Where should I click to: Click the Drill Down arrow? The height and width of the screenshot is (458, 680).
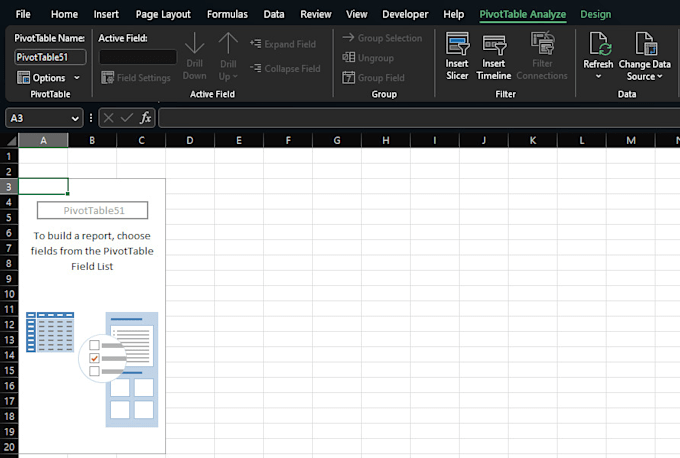pyautogui.click(x=194, y=56)
